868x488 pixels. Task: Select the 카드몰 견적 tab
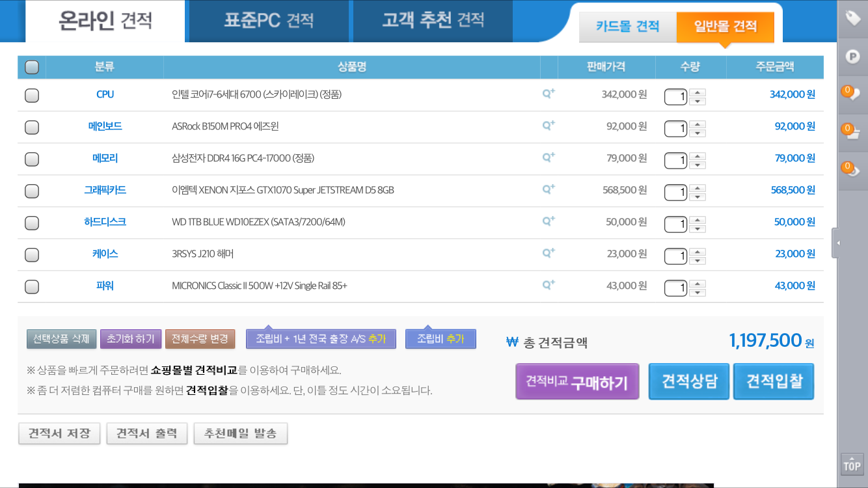[627, 27]
